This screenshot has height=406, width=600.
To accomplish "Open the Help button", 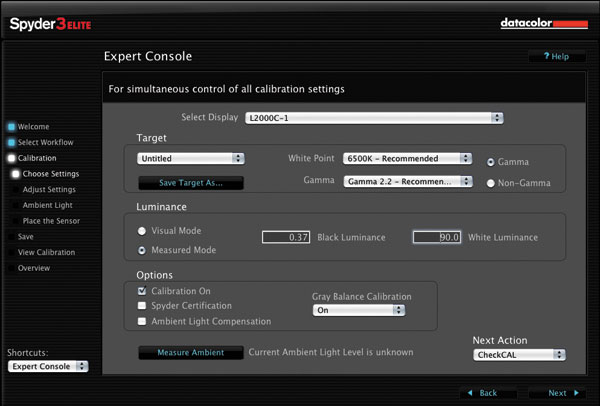I will pos(557,56).
